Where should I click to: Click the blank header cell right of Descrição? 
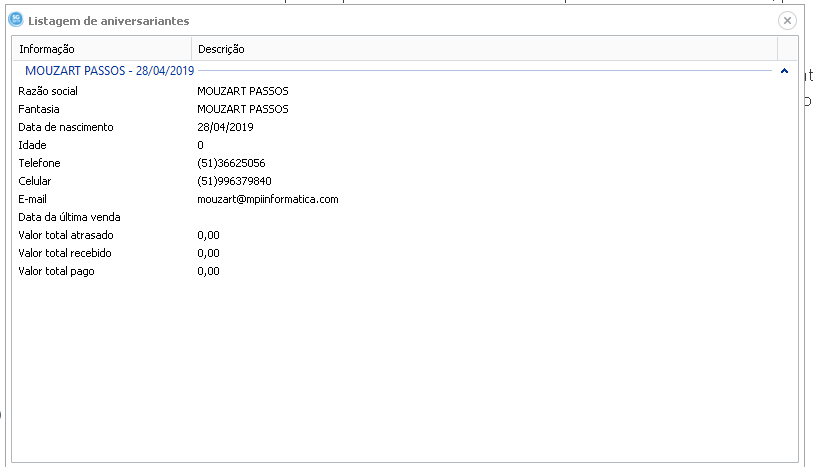point(787,49)
